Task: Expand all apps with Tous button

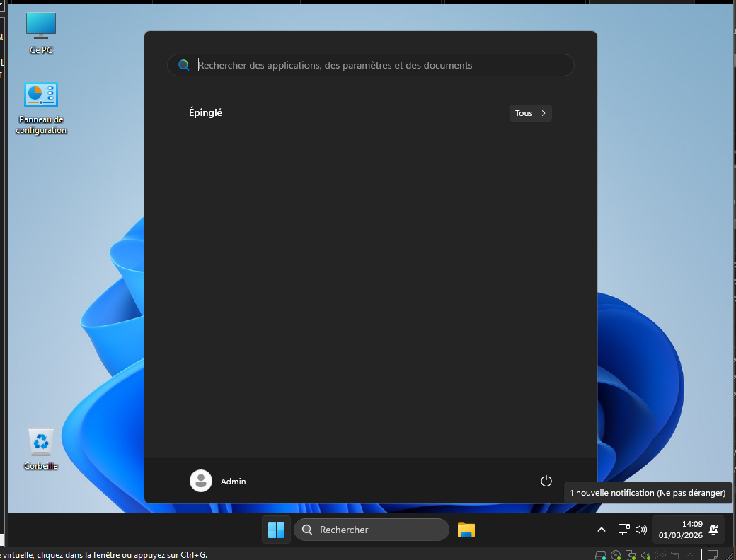Action: click(x=530, y=113)
